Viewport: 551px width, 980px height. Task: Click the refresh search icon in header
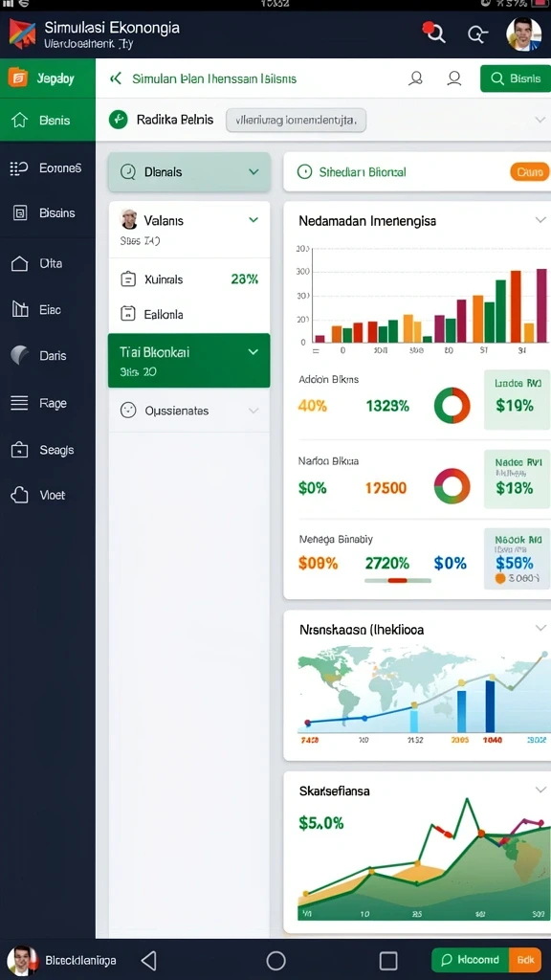click(x=477, y=34)
